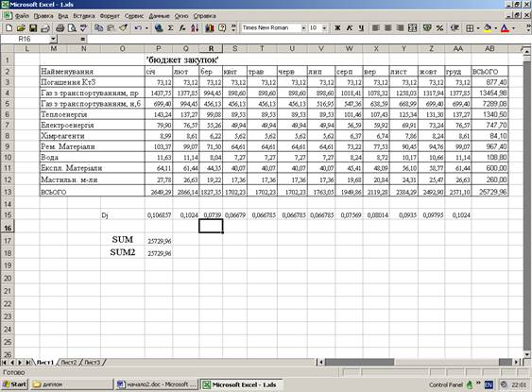
Task: Click the Print icon in toolbar
Action: click(x=60, y=27)
